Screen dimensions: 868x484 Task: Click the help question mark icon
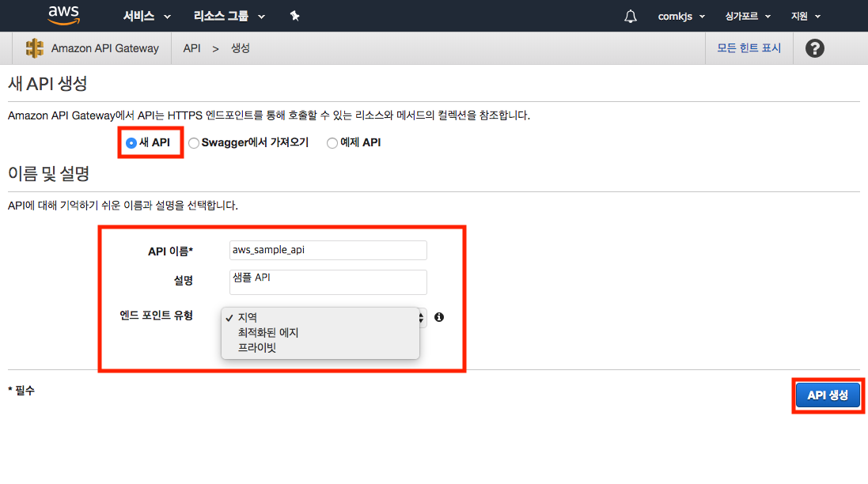814,48
